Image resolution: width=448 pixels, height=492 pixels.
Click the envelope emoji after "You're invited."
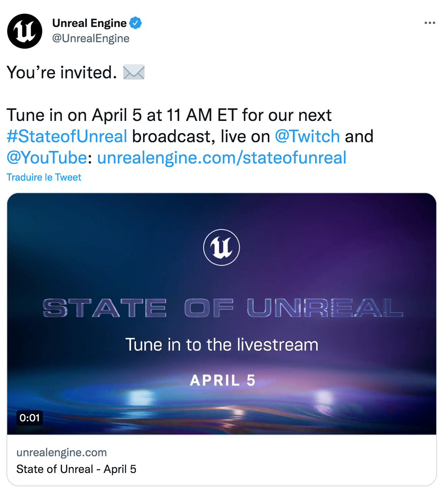point(134,72)
